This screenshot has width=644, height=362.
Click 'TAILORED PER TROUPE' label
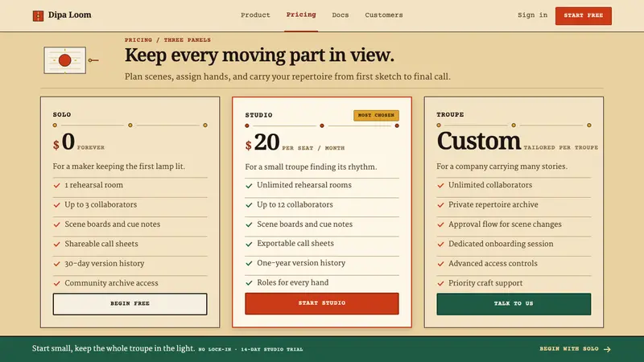(560, 147)
